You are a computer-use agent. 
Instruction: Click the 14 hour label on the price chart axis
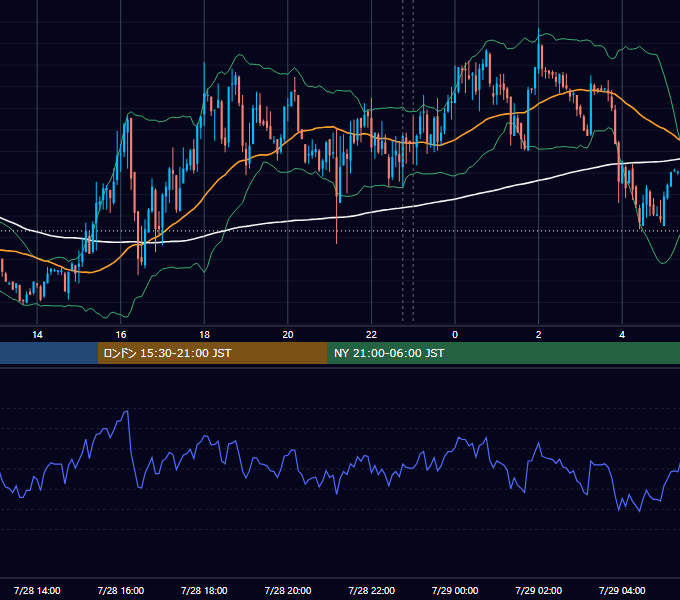coord(37,335)
